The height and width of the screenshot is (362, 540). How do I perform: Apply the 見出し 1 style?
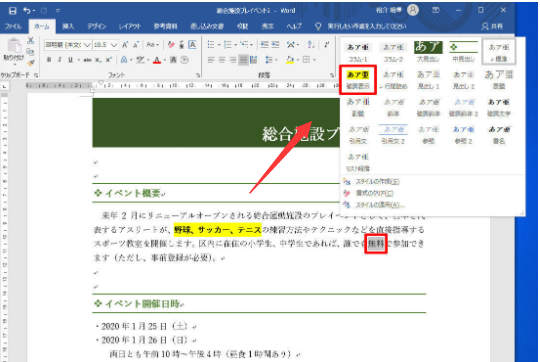428,80
